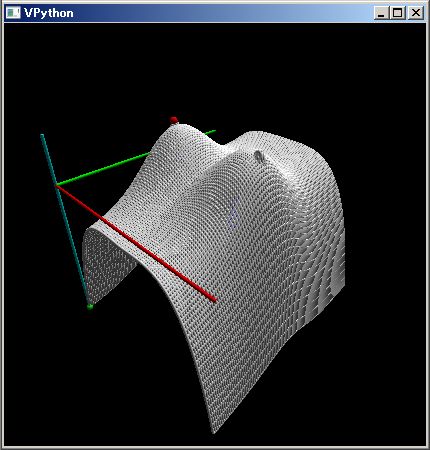Select the small green sphere at teal axis bottom
This screenshot has height=450, width=430.
(90, 307)
